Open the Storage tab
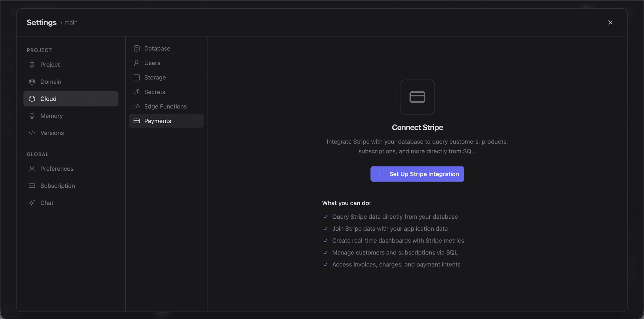 [x=166, y=77]
